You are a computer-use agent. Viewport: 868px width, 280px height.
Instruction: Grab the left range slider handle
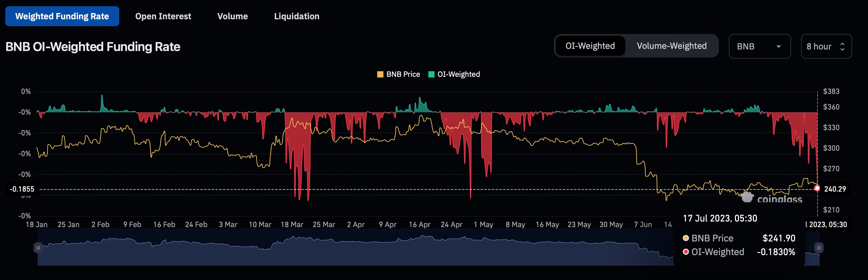(38, 248)
